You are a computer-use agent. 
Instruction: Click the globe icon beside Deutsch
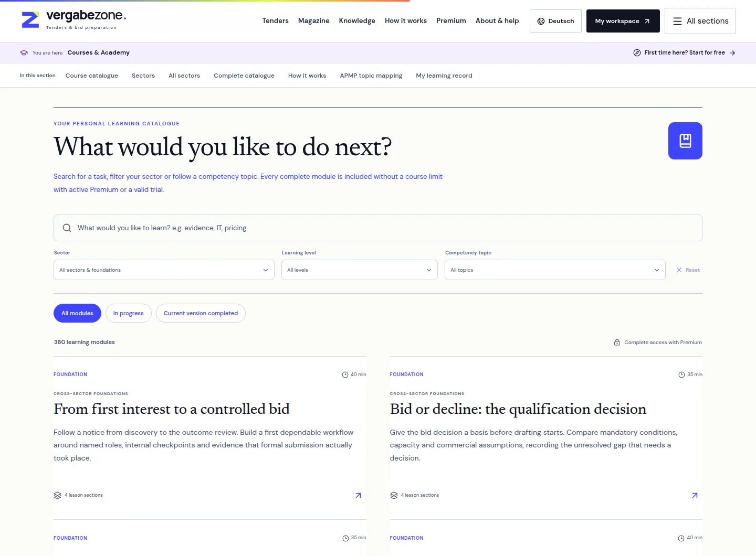click(x=541, y=22)
